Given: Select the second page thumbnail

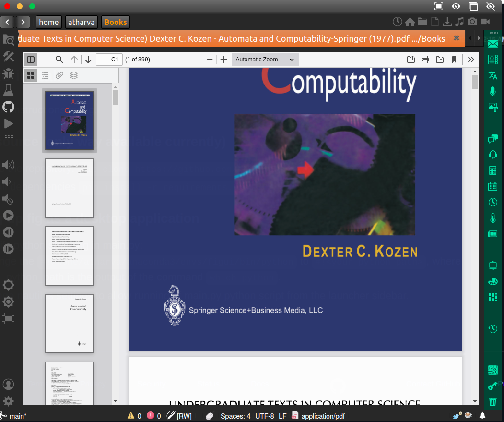Looking at the screenshot, I should pos(70,188).
